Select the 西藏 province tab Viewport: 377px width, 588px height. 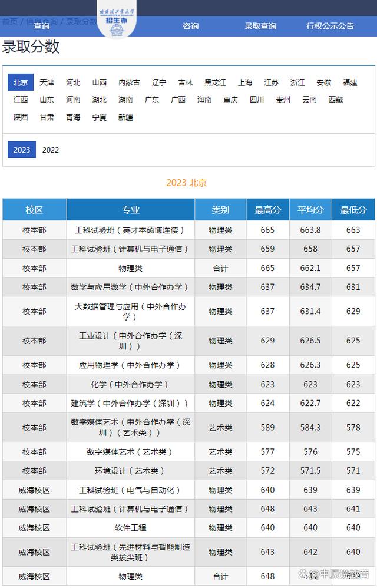pyautogui.click(x=336, y=100)
